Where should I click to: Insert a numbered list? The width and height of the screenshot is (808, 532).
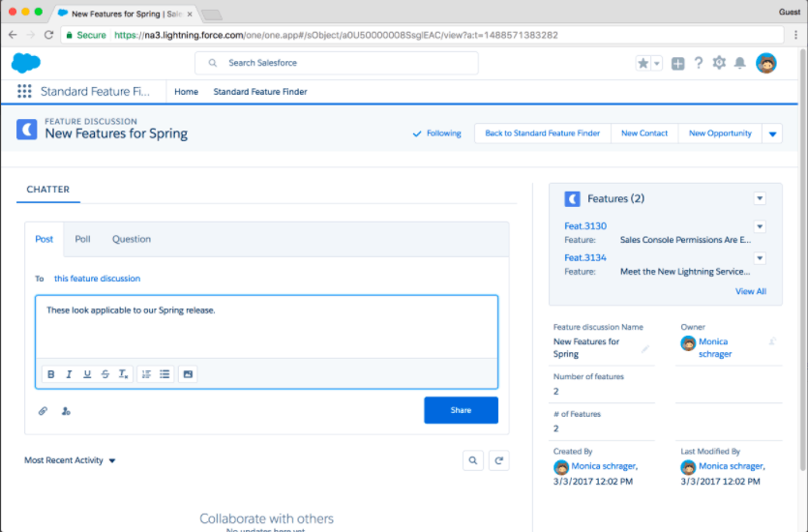146,374
